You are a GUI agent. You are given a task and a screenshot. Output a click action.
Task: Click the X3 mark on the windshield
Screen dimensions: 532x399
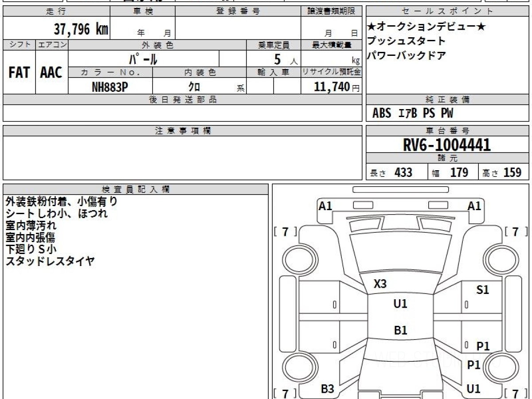coord(380,284)
